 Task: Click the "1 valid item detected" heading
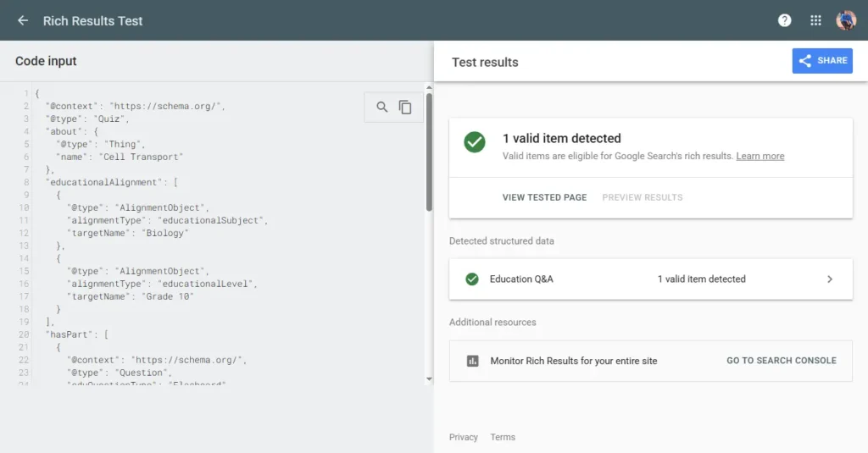click(x=561, y=138)
